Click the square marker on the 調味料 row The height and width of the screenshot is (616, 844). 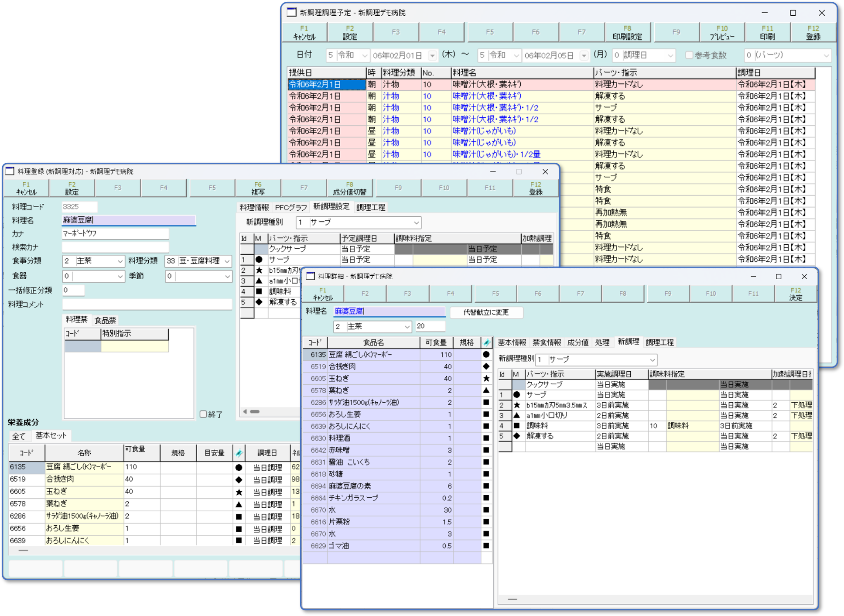point(516,426)
